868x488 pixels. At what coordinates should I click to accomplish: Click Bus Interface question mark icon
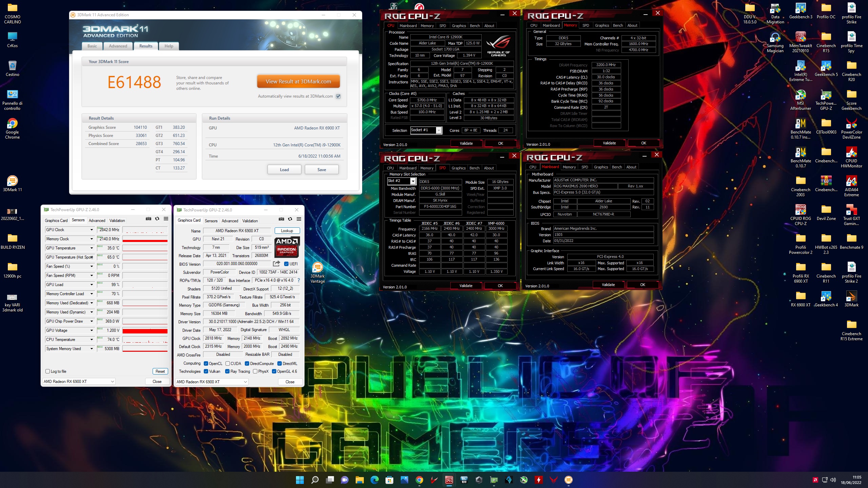click(x=299, y=280)
